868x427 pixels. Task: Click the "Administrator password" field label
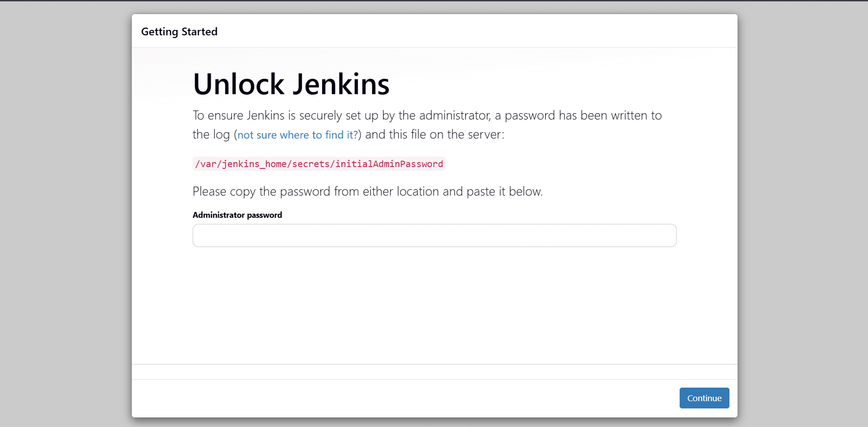click(x=237, y=215)
